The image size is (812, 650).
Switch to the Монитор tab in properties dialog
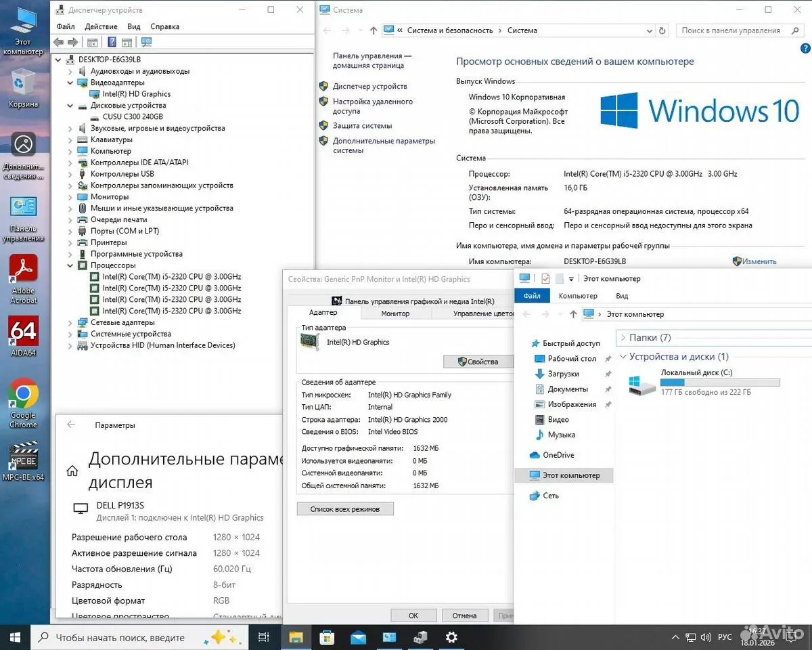pyautogui.click(x=395, y=313)
